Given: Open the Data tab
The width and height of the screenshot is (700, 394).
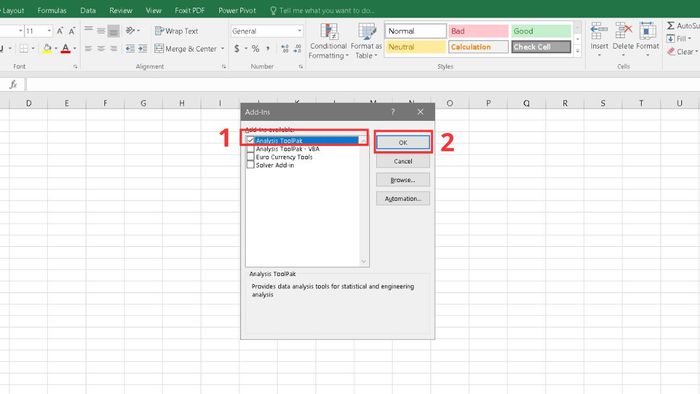Looking at the screenshot, I should coord(88,10).
